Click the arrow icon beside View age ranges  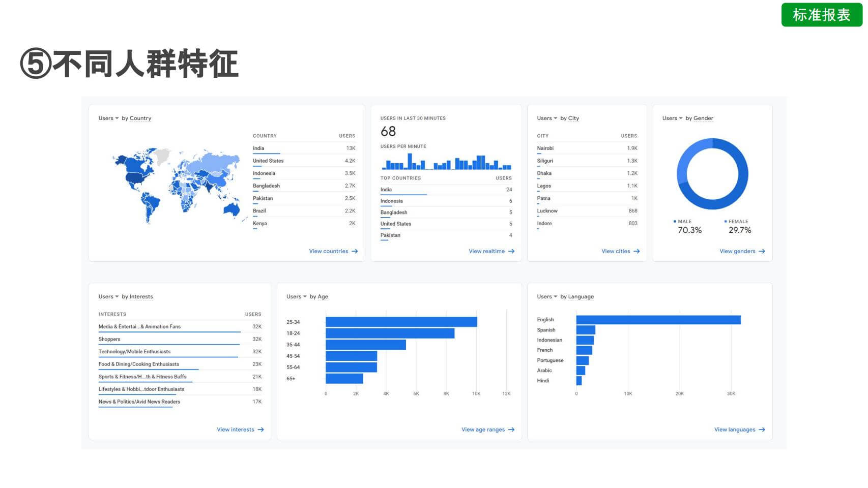(511, 430)
